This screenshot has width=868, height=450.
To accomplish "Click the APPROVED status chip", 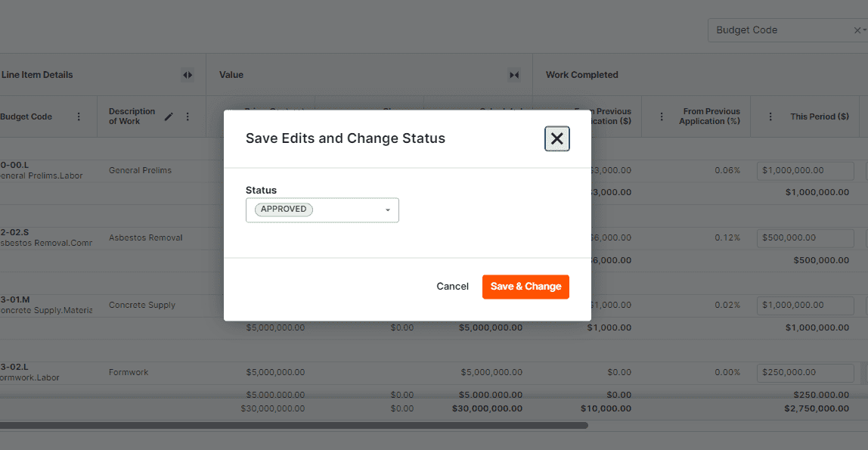I will (284, 209).
